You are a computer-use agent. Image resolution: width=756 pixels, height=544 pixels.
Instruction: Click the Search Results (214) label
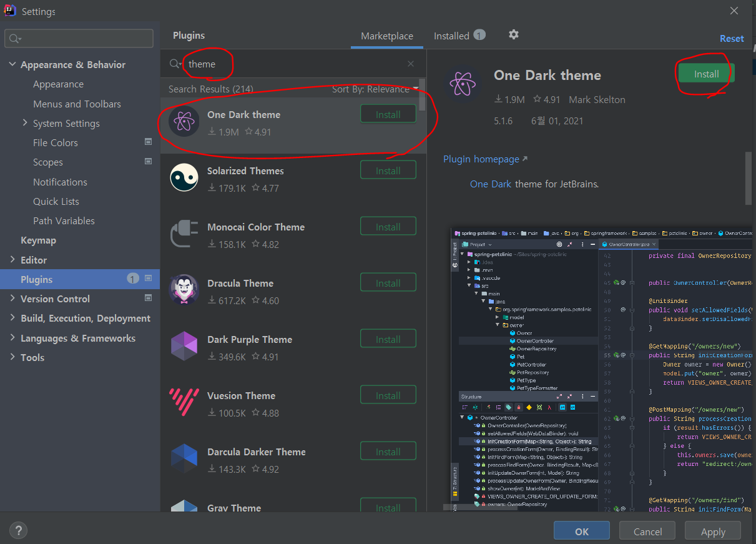click(x=210, y=89)
